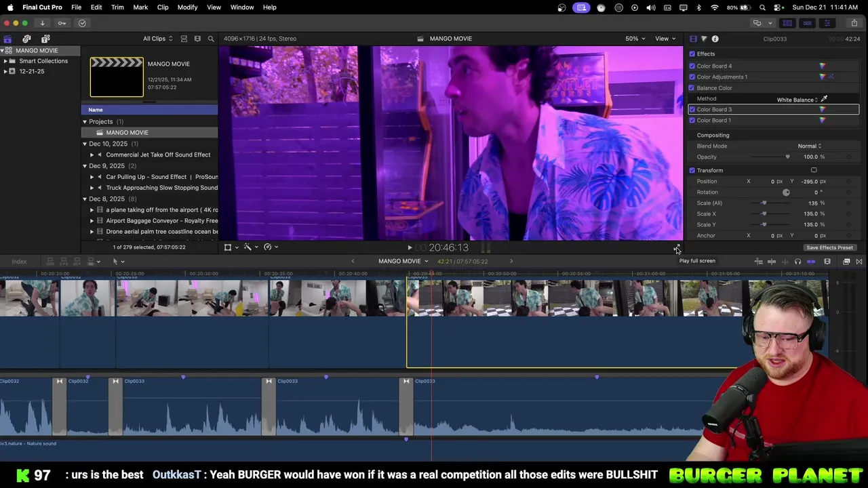The image size is (868, 488).
Task: Open the browser search magnifier
Action: (211, 39)
